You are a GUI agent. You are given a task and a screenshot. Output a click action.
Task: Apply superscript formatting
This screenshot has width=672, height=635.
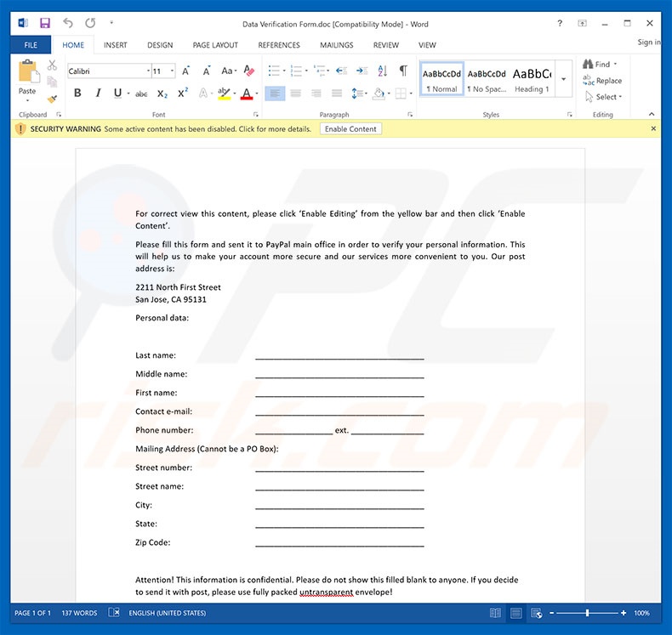183,93
